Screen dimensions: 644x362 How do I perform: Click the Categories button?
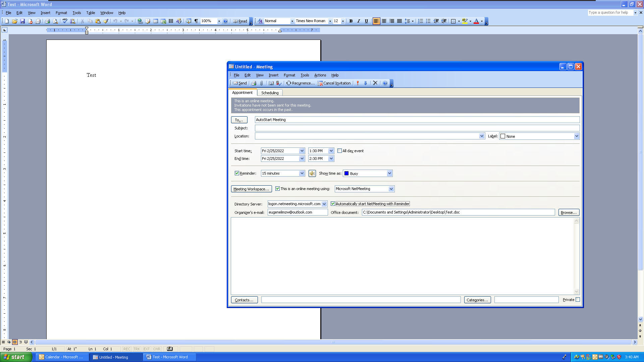click(477, 300)
